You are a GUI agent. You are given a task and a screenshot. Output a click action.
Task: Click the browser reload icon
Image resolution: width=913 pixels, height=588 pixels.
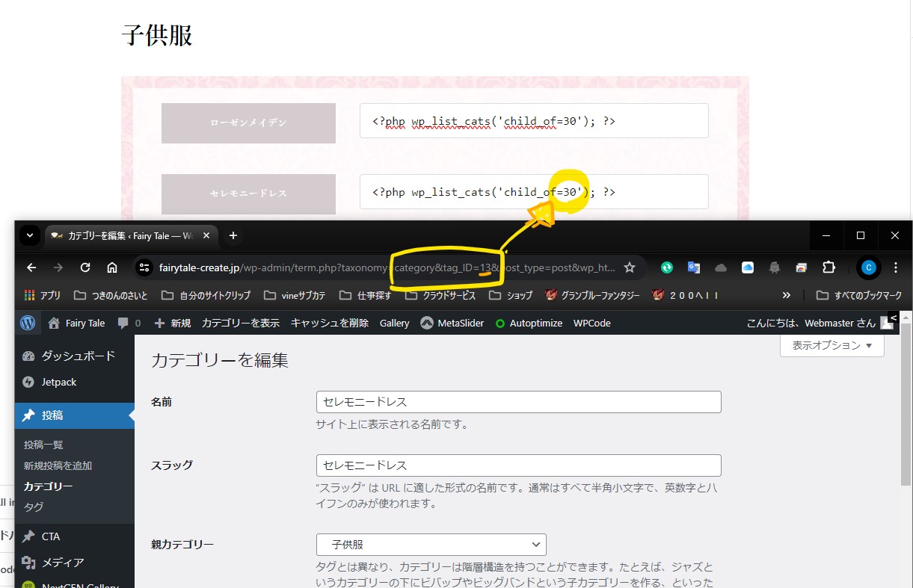(x=85, y=267)
